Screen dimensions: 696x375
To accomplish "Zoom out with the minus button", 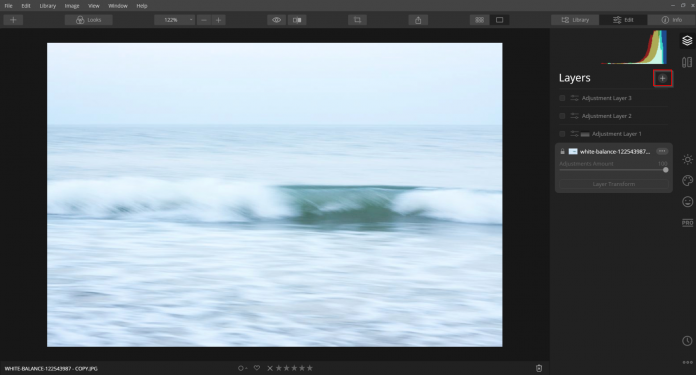I will click(204, 20).
